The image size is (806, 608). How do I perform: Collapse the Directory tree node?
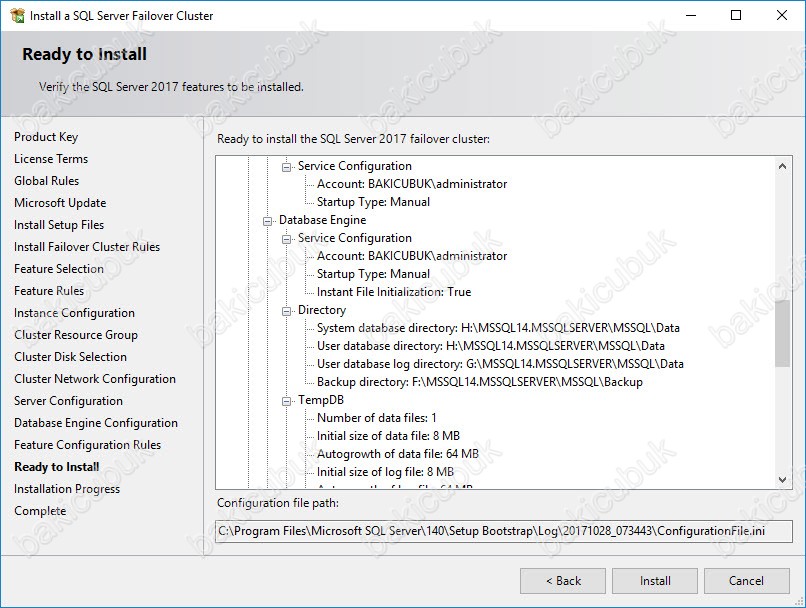tap(286, 311)
